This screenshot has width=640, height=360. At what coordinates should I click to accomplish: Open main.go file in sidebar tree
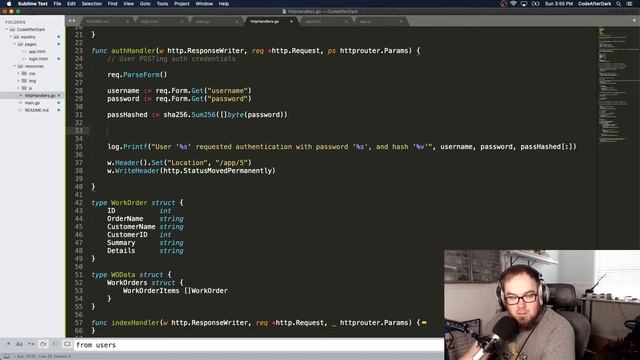coord(32,103)
